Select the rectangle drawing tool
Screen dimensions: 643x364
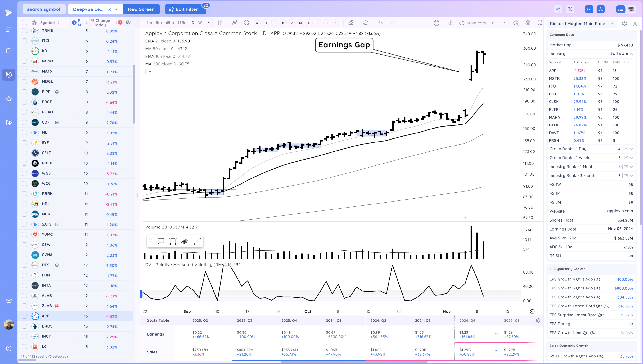(x=173, y=241)
